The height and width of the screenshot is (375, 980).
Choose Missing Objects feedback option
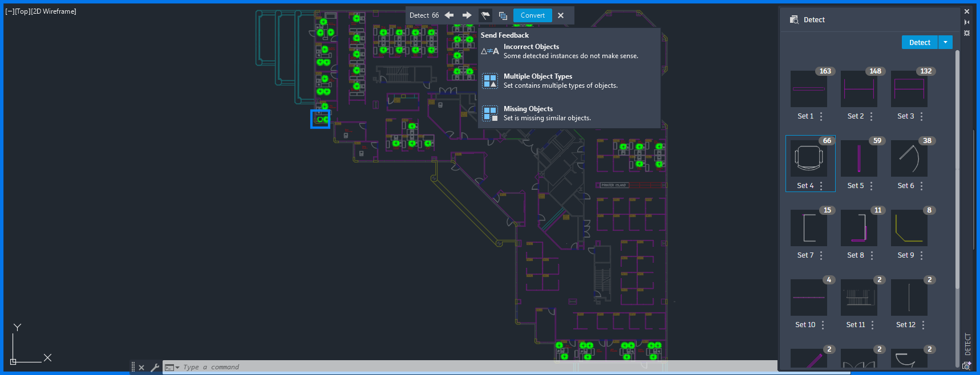(569, 113)
